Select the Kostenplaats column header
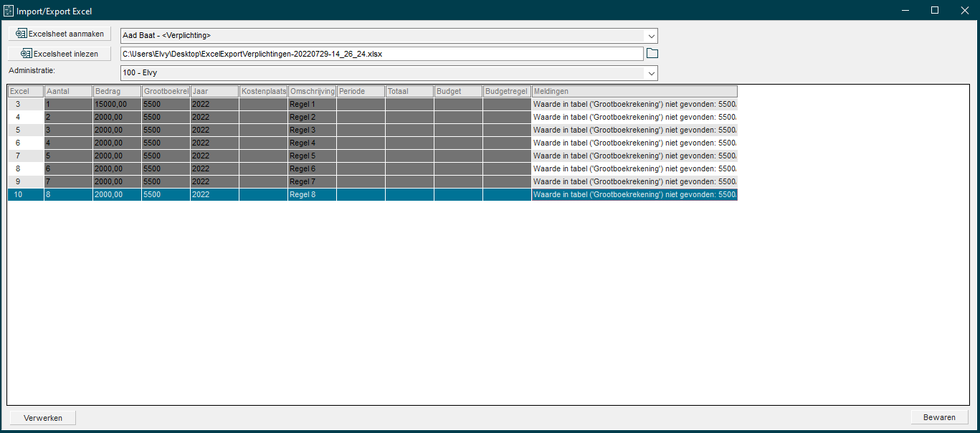 tap(263, 92)
